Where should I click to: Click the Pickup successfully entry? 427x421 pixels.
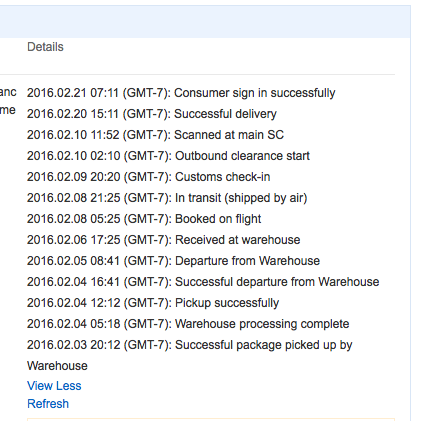click(x=153, y=303)
